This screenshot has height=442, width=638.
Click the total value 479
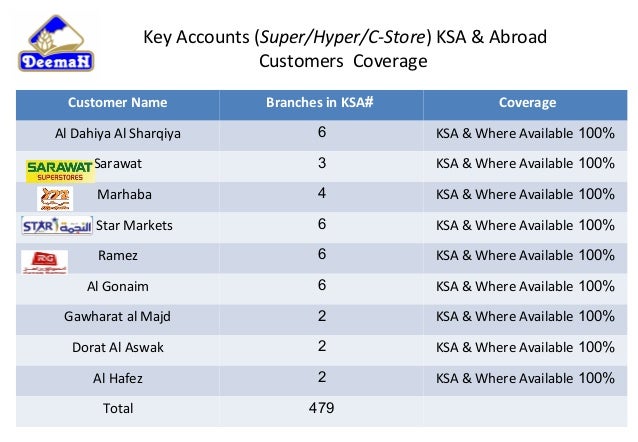321,408
